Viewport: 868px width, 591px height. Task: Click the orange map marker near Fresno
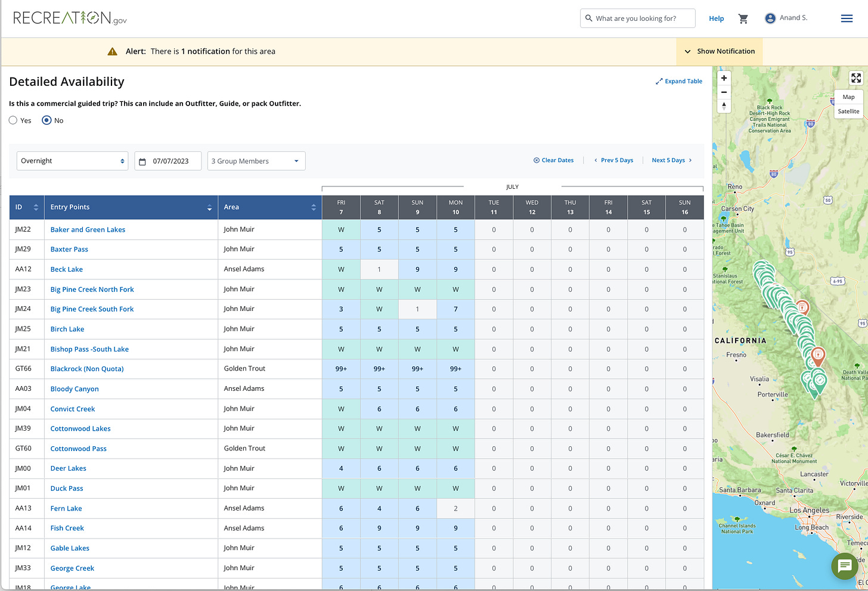(818, 356)
